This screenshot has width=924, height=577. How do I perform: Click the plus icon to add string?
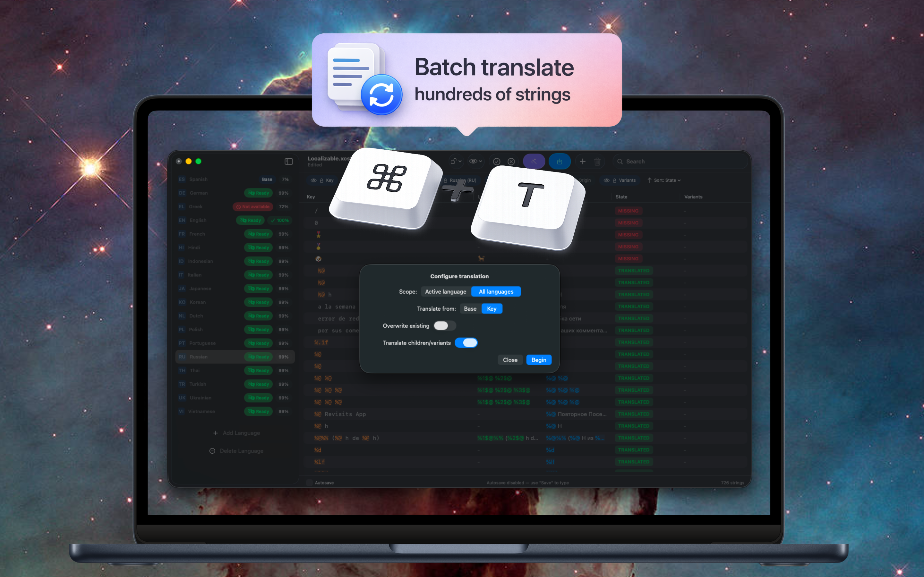pyautogui.click(x=582, y=162)
